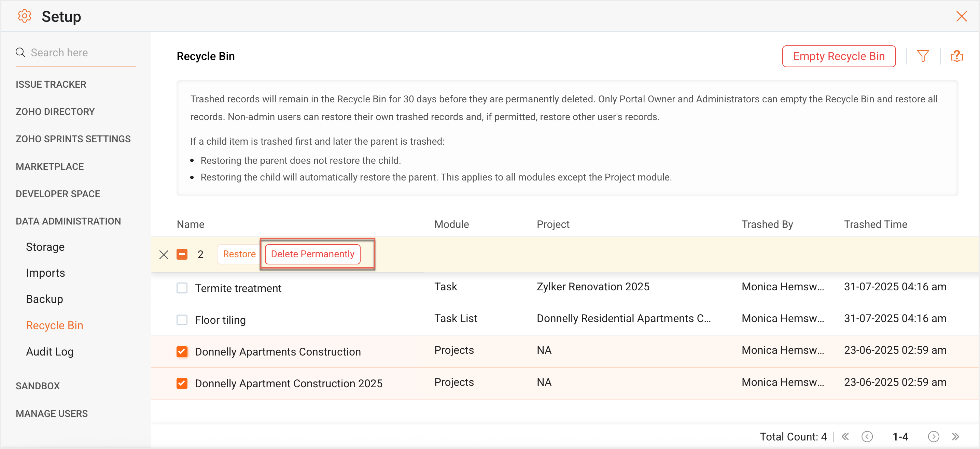This screenshot has height=449, width=980.
Task: Click the Empty Recycle Bin button
Action: pyautogui.click(x=839, y=56)
